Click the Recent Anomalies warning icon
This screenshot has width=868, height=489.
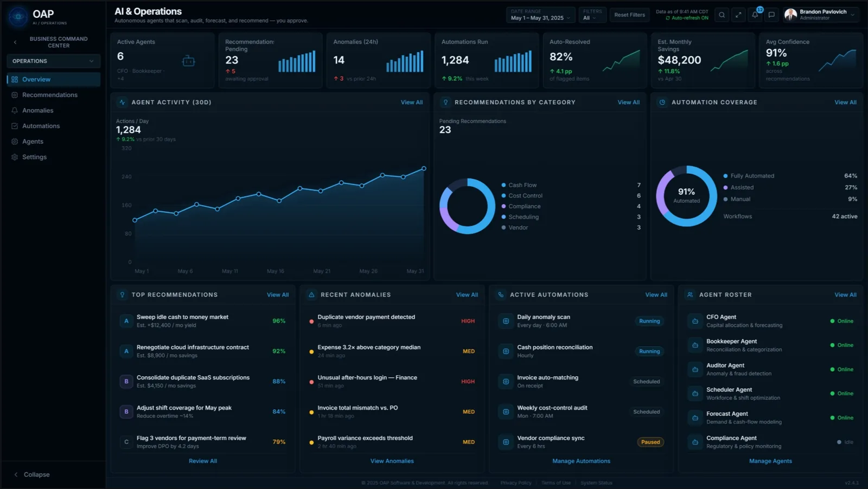click(x=311, y=295)
